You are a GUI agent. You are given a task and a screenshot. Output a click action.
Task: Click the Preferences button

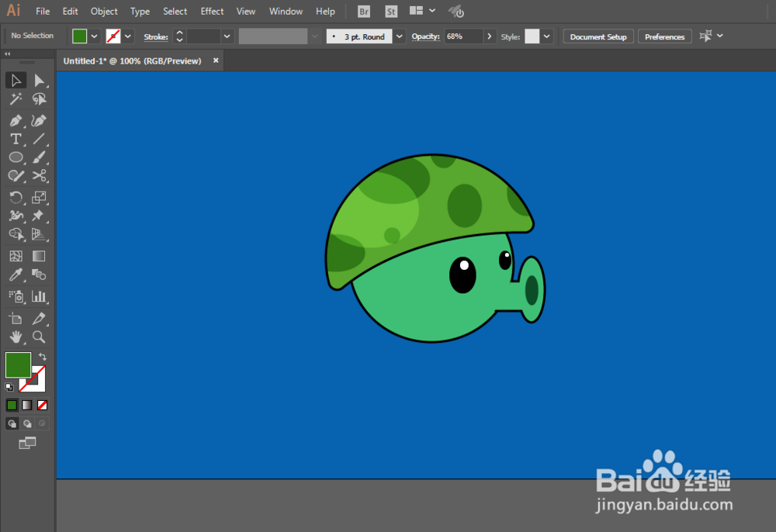point(664,36)
